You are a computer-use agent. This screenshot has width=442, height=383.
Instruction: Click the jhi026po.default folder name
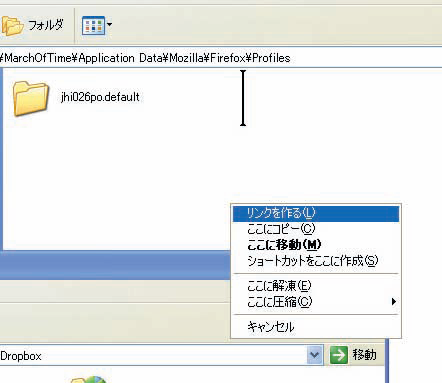point(100,97)
